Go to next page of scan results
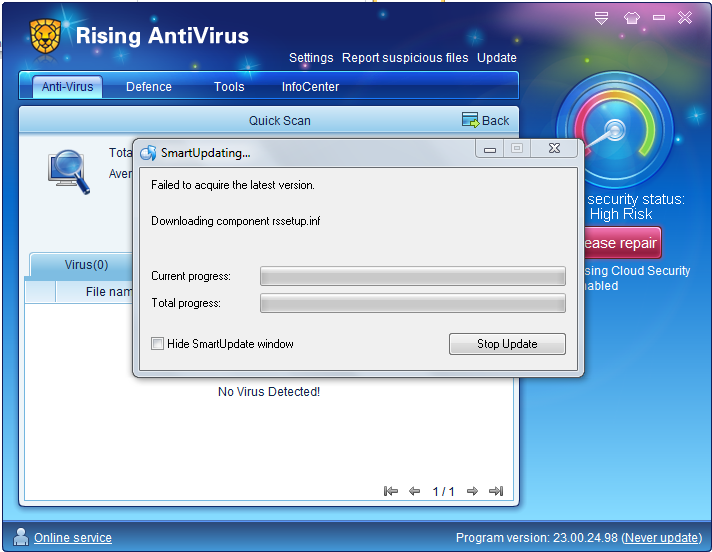 pyautogui.click(x=472, y=491)
